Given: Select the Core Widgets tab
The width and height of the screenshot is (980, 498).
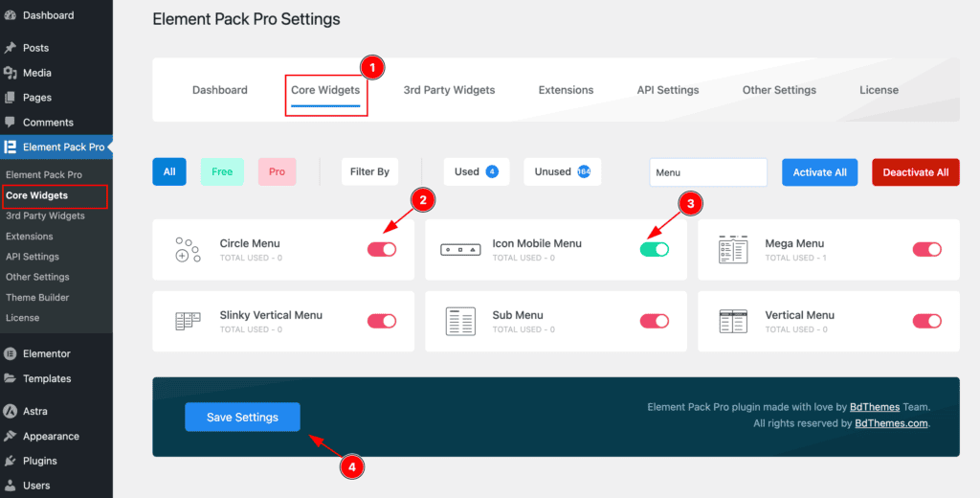Looking at the screenshot, I should point(325,90).
